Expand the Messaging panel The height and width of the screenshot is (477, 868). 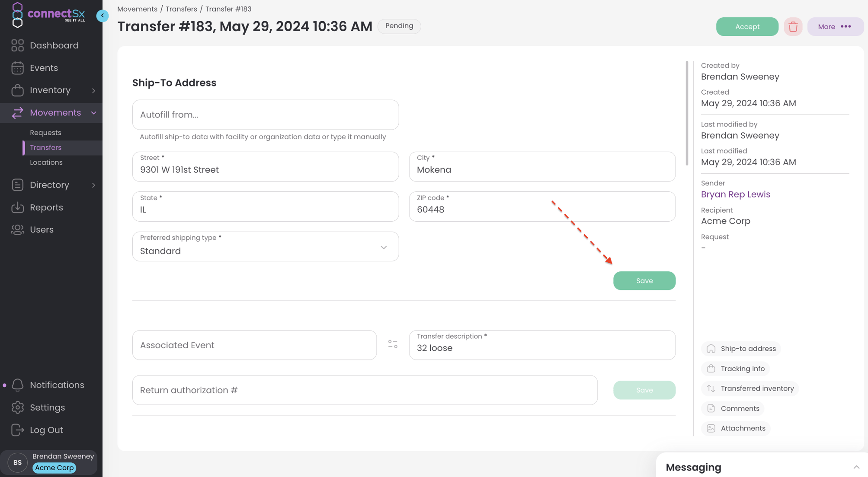(856, 467)
